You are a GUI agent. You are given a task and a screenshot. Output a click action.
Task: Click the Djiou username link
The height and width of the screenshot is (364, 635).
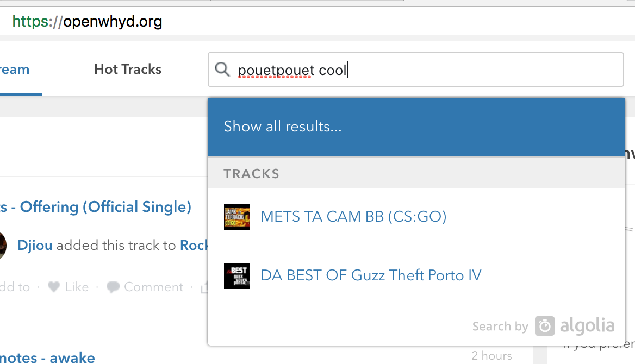[x=35, y=245]
